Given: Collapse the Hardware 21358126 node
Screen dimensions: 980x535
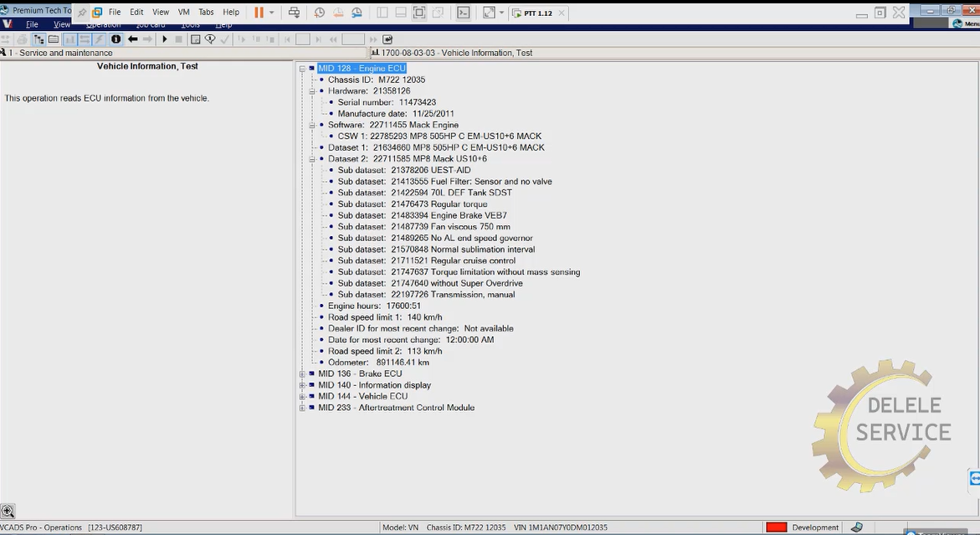Looking at the screenshot, I should coord(312,91).
